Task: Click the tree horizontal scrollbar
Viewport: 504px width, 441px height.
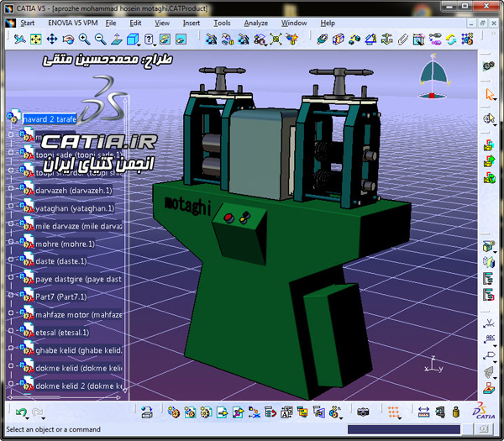Action: pyautogui.click(x=64, y=397)
